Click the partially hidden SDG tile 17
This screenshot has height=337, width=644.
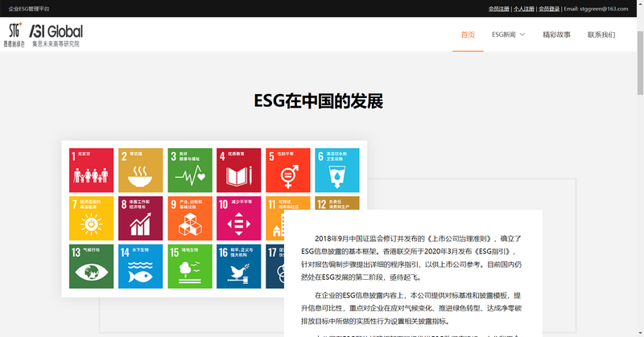(x=275, y=266)
